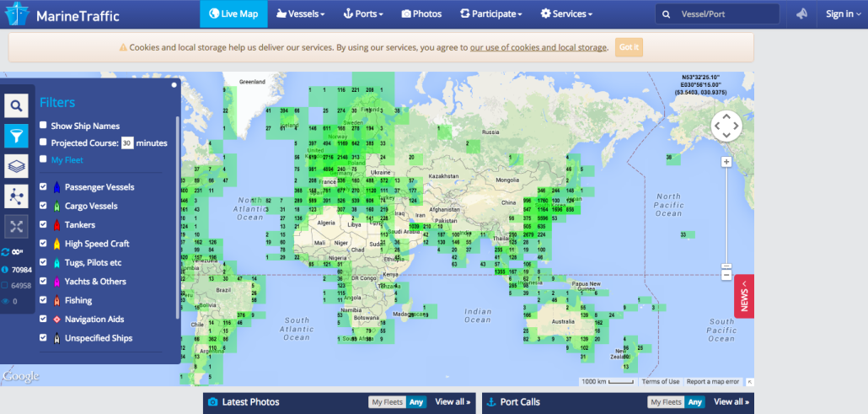This screenshot has width=868, height=414.
Task: Click Report a map error link
Action: [713, 382]
